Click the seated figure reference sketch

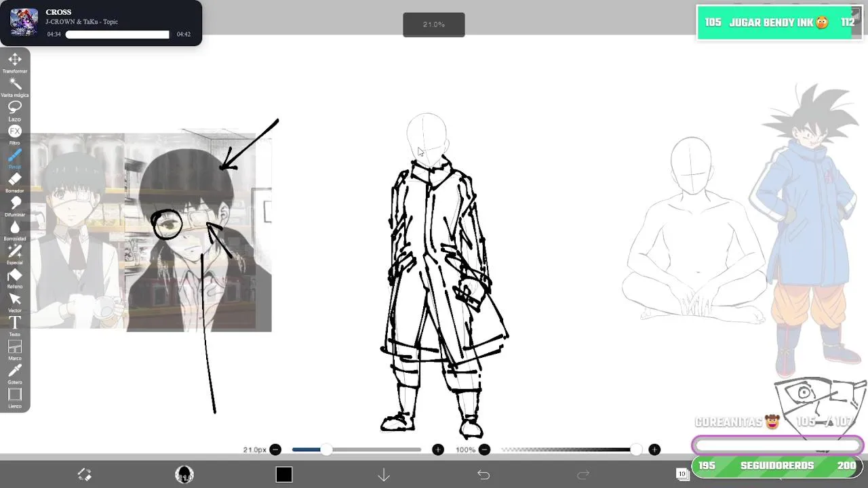(x=693, y=230)
